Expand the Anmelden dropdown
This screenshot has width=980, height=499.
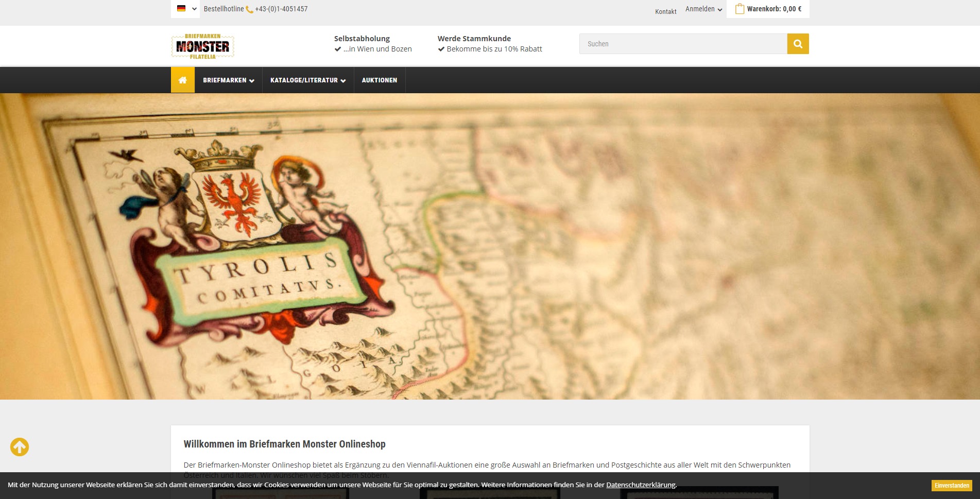[x=703, y=9]
